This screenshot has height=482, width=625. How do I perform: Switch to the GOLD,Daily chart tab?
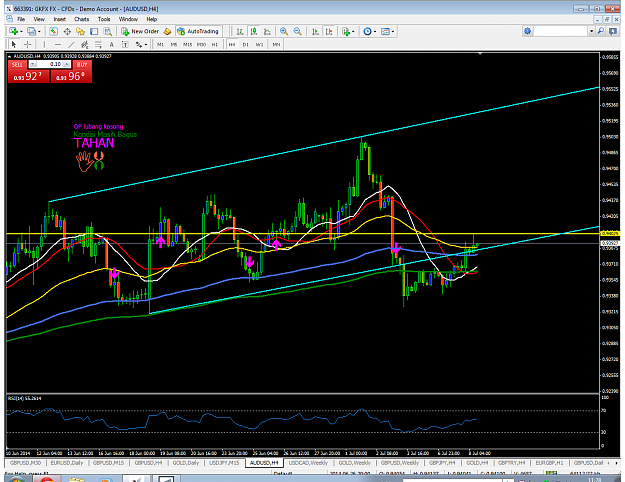pyautogui.click(x=186, y=463)
